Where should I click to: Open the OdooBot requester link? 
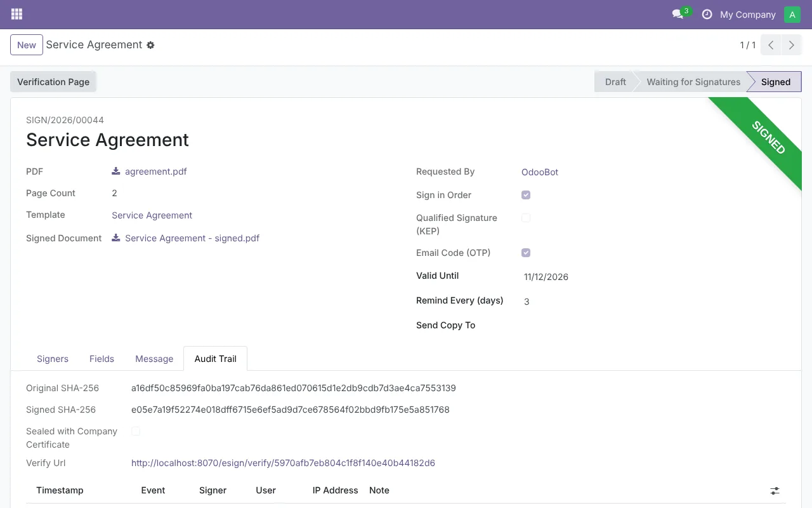click(x=540, y=172)
